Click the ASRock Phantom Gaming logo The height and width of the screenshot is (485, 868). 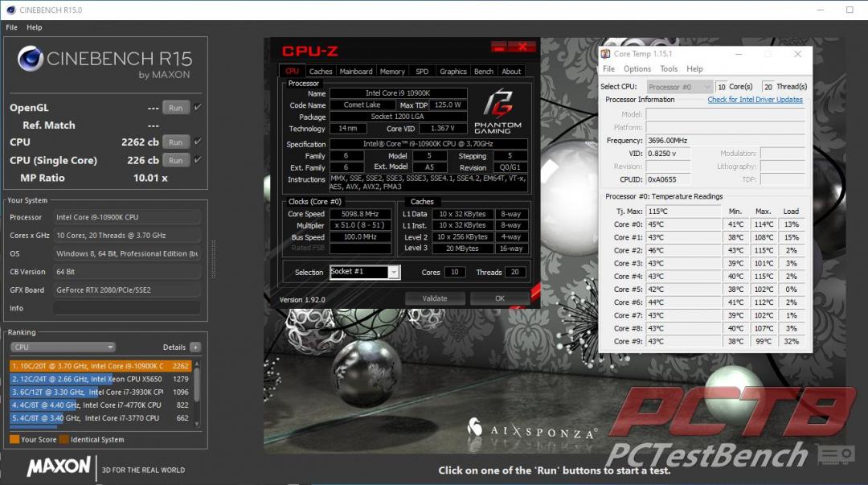tap(498, 110)
